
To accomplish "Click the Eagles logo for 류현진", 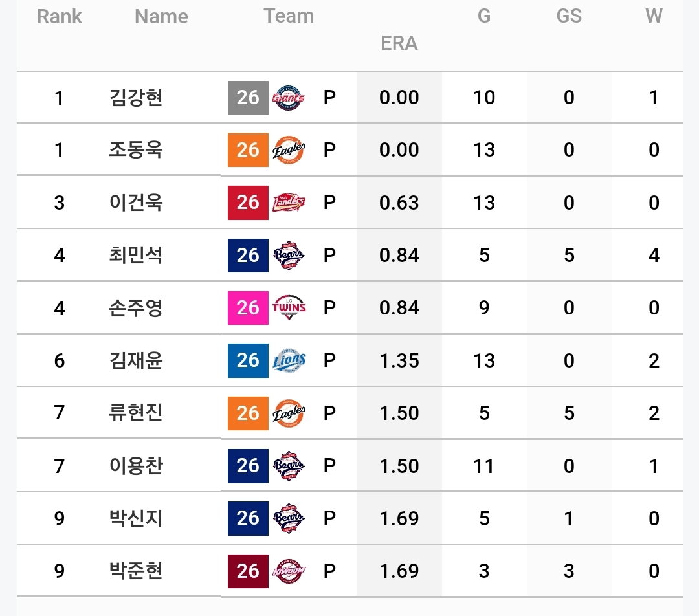I will [x=289, y=413].
